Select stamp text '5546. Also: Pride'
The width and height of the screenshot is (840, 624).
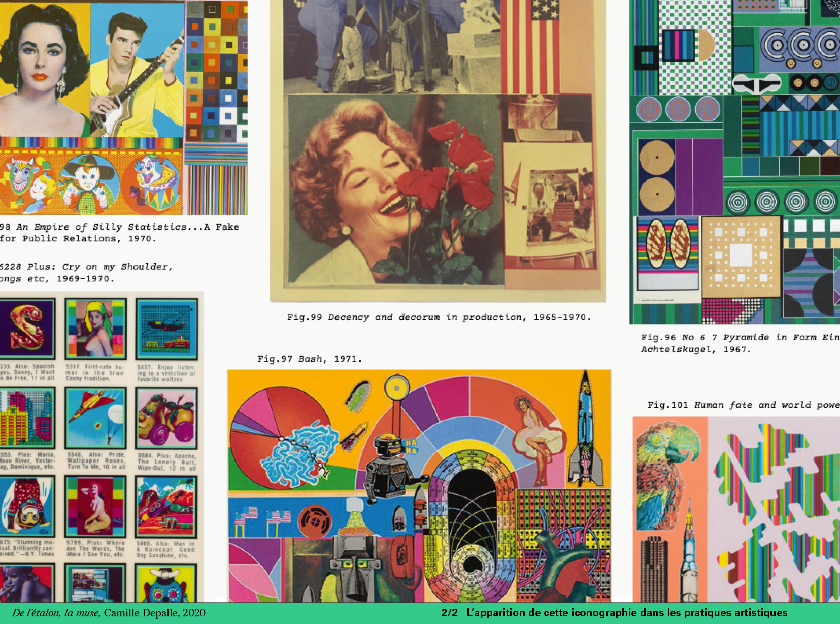point(96,461)
